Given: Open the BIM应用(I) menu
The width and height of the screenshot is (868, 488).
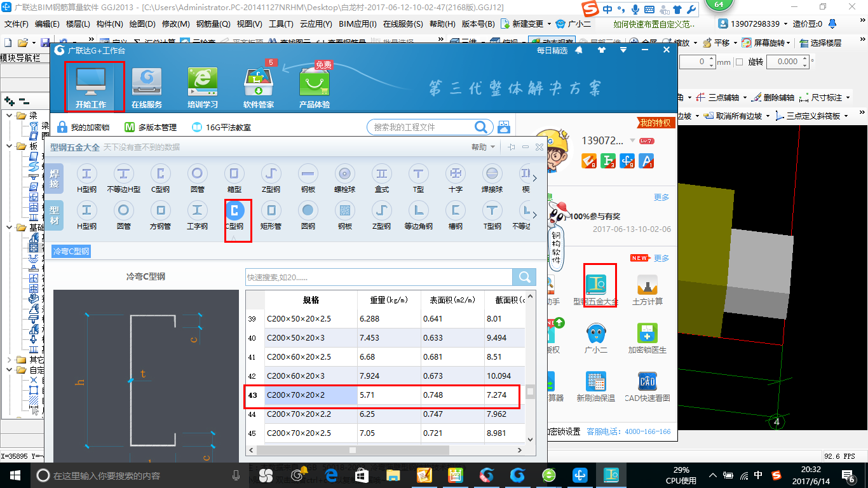Looking at the screenshot, I should click(358, 24).
